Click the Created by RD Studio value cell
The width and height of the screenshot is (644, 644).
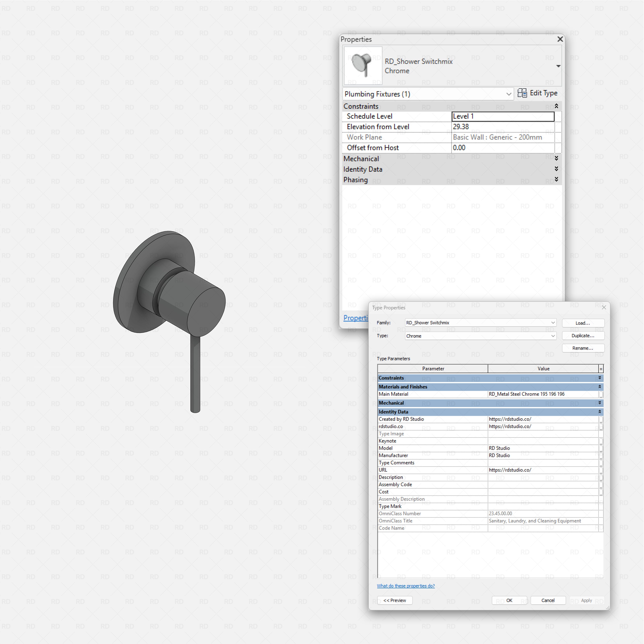click(543, 419)
